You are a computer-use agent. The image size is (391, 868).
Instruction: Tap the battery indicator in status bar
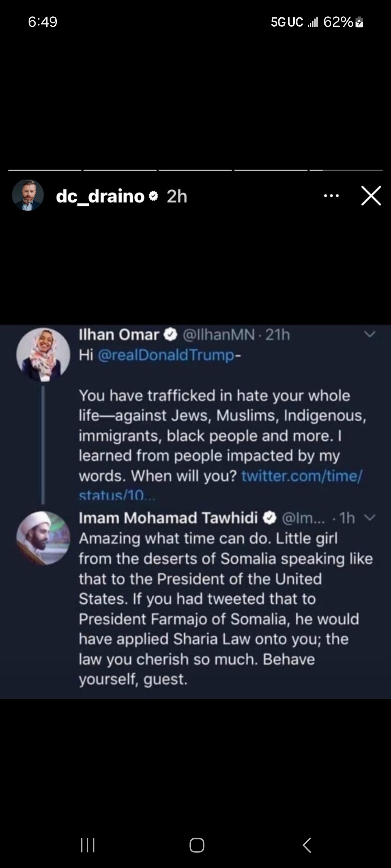pos(359,22)
